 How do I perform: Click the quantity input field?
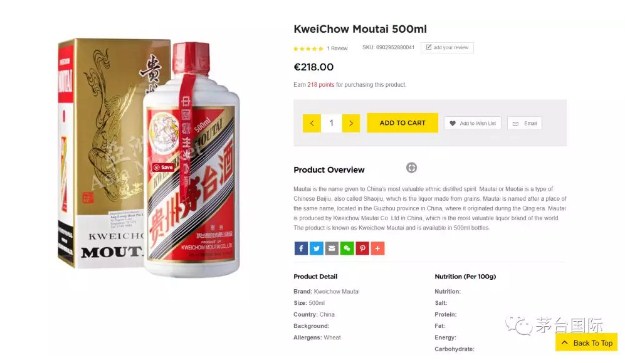point(331,123)
